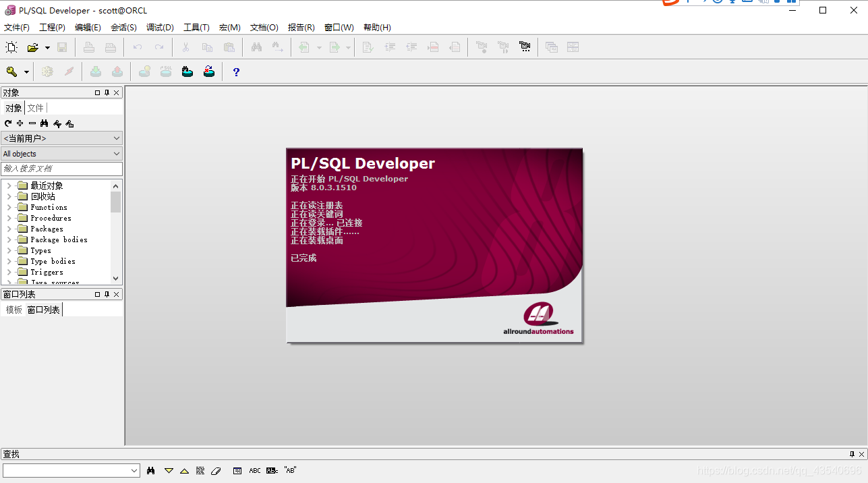Open the 帮助(H) menu
Viewport: 868px width, 483px height.
point(377,28)
